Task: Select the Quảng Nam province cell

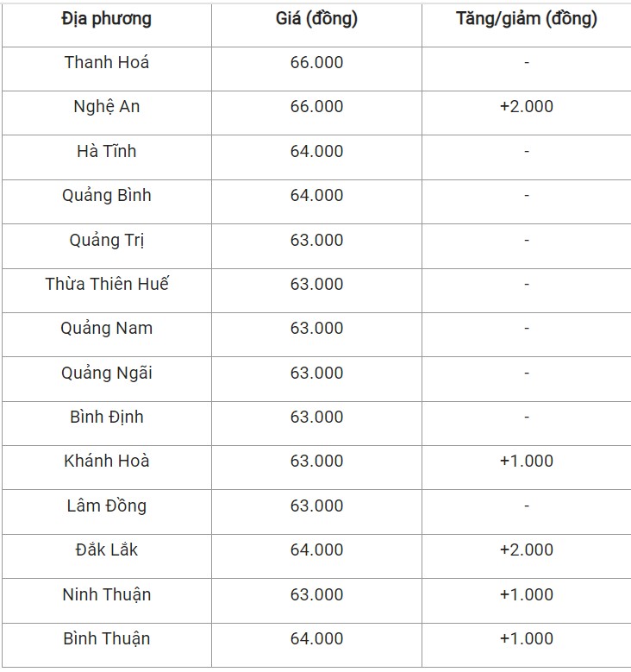Action: coord(106,329)
